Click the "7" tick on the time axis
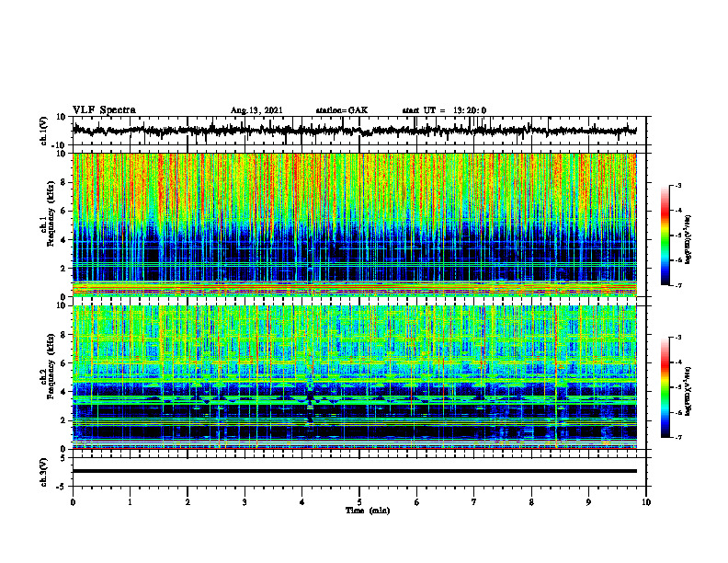This screenshot has width=728, height=563. (474, 502)
